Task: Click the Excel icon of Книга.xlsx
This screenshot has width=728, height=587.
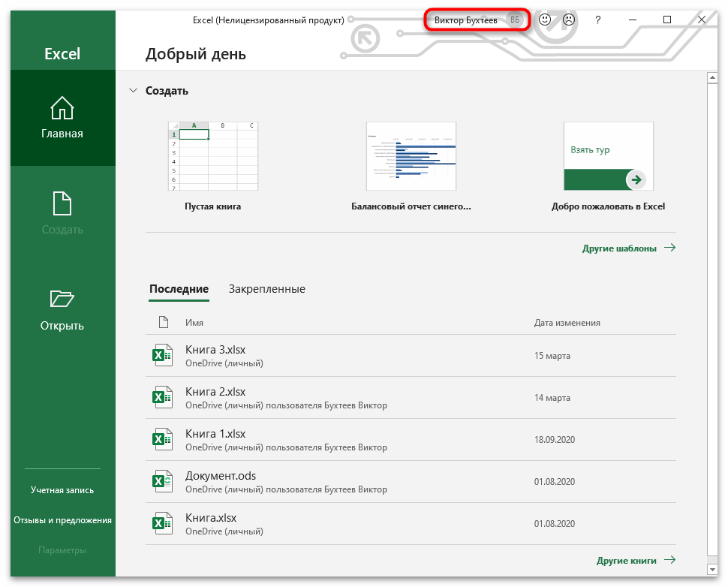Action: pyautogui.click(x=163, y=523)
